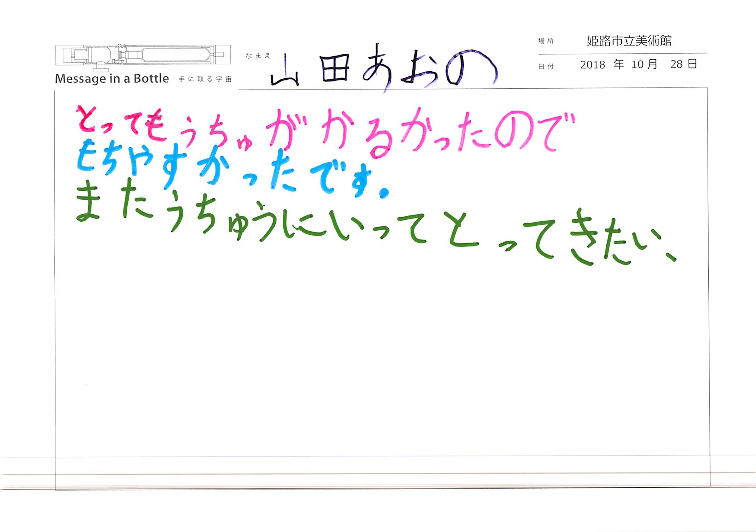The image size is (756, 532).
Task: Click the 'Message in a Bottle' title text
Action: tap(112, 79)
